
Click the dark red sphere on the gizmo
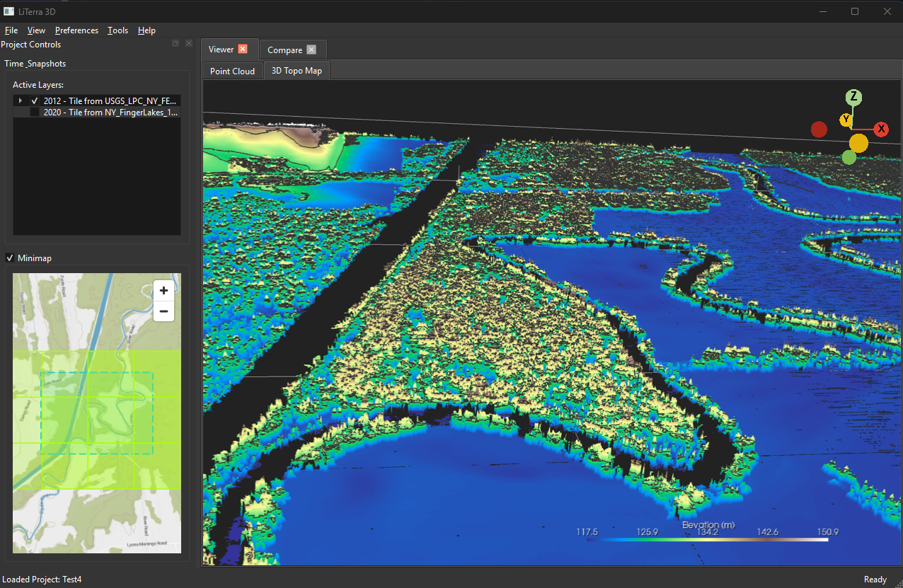819,129
